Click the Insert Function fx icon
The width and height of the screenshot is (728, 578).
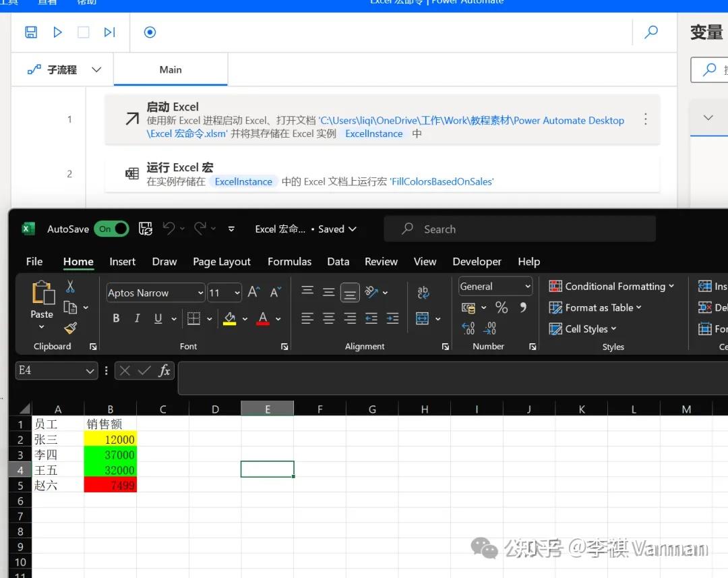click(164, 370)
